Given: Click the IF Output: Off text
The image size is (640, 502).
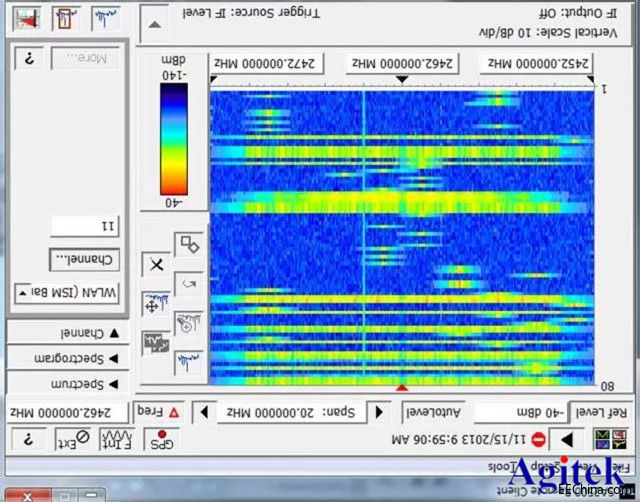Looking at the screenshot, I should click(578, 13).
